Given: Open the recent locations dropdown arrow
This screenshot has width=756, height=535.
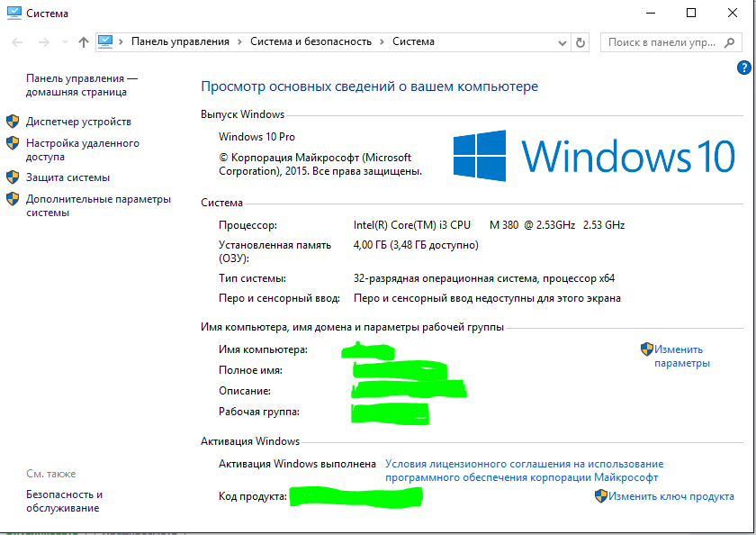Looking at the screenshot, I should (65, 42).
